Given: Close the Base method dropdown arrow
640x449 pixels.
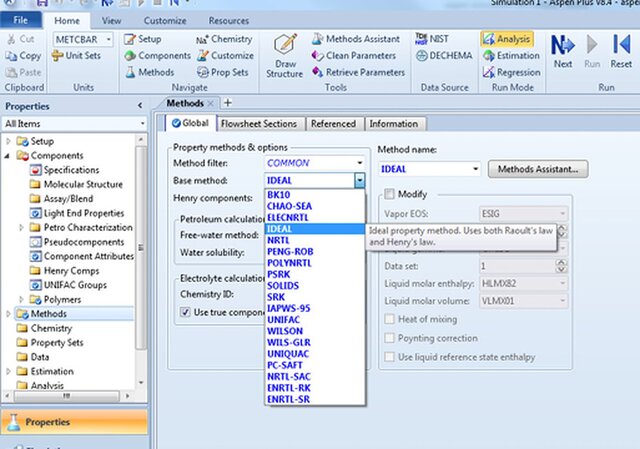Looking at the screenshot, I should pyautogui.click(x=360, y=180).
